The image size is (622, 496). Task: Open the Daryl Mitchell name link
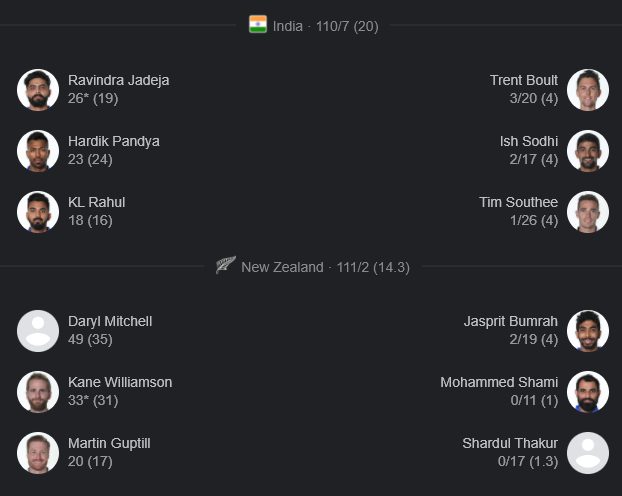pos(110,321)
